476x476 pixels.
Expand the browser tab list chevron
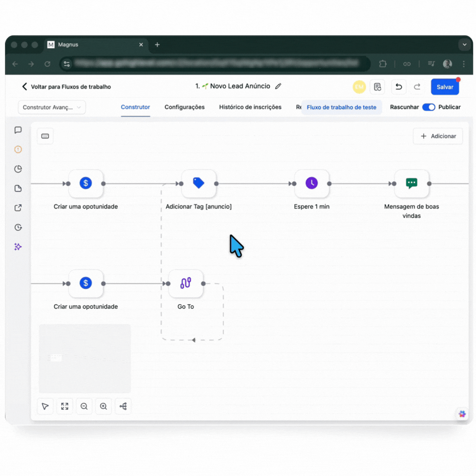point(464,45)
